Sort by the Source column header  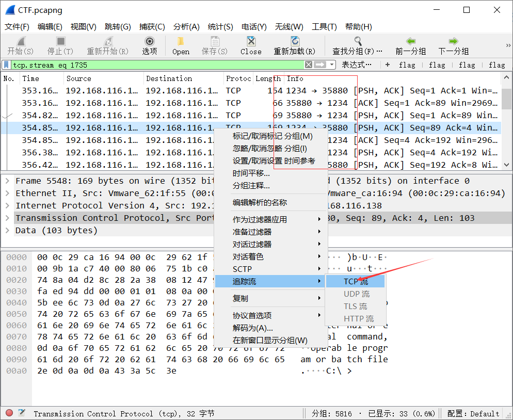point(104,78)
